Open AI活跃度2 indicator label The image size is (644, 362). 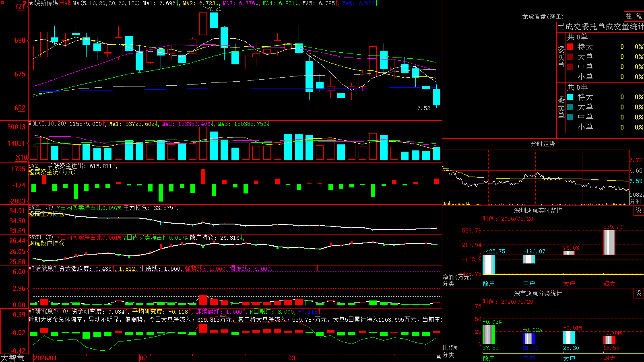pyautogui.click(x=43, y=268)
